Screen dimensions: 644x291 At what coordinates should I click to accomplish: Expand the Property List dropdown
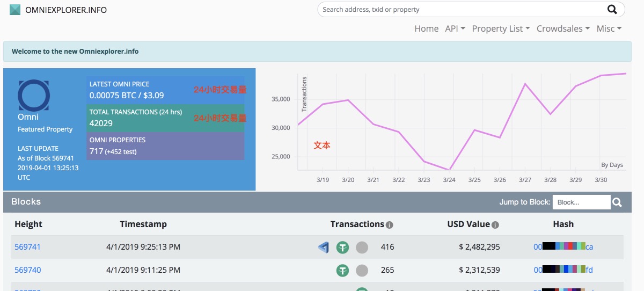coord(501,28)
